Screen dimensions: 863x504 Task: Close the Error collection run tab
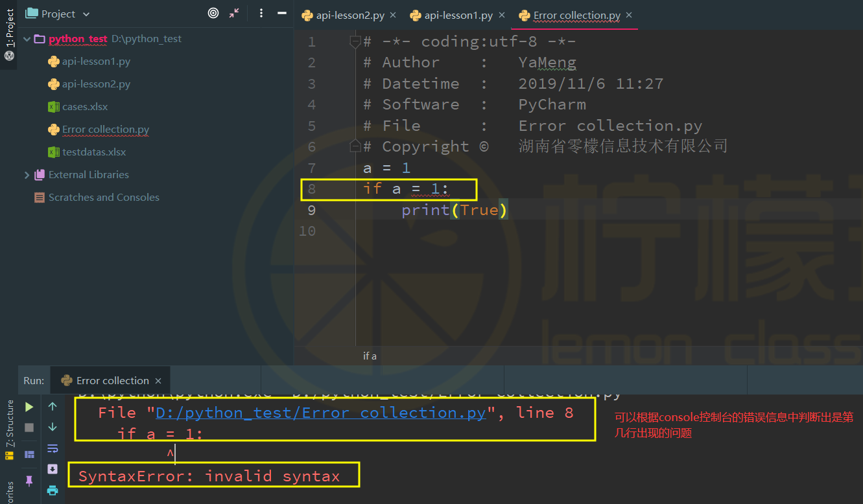pos(158,381)
